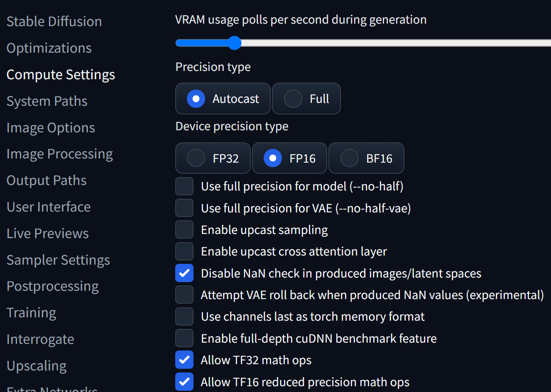Enable full-depth cuDNN benchmark feature
Viewport: 551px width, 392px height.
[184, 338]
